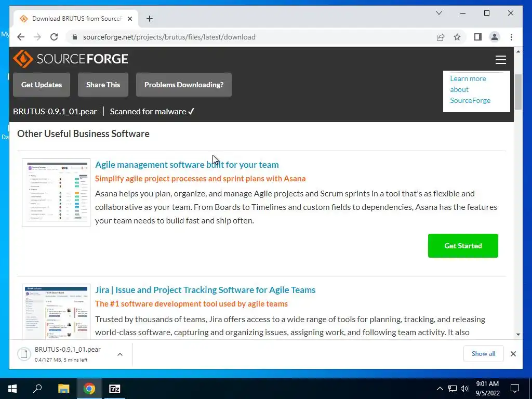Click BRUTUS-0.9.1_01.pear filename in dark header

[x=55, y=112]
